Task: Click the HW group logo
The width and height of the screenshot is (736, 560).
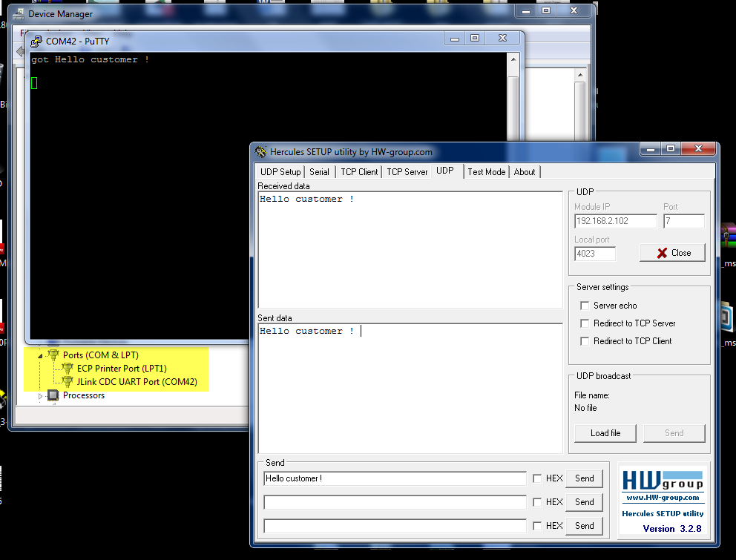Action: (663, 480)
